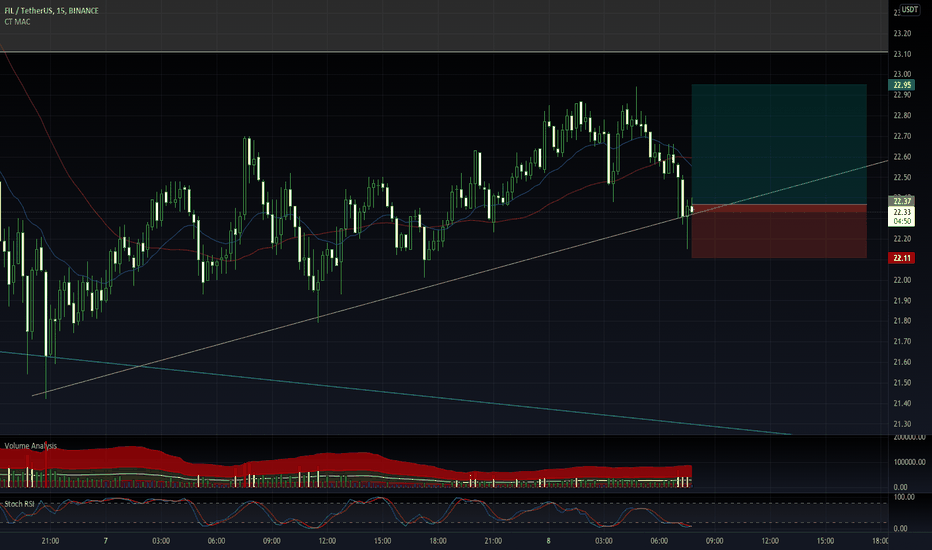Select the ascending white trendline
This screenshot has width=932, height=550.
[459, 278]
